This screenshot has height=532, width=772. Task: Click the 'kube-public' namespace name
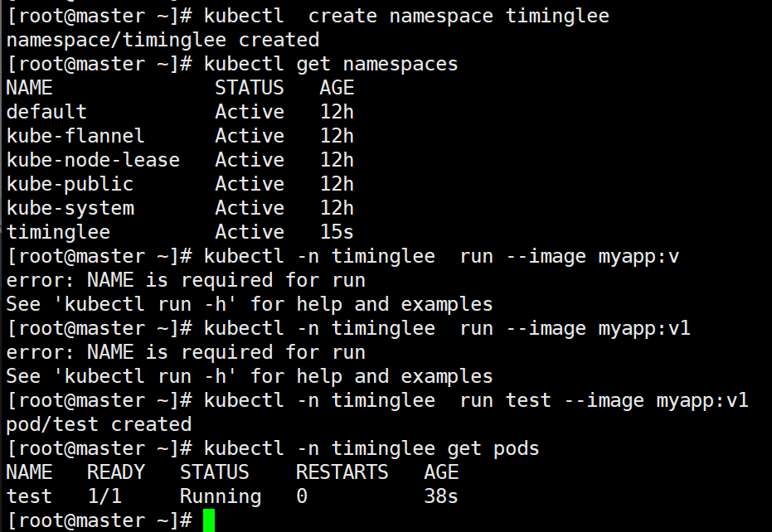(x=70, y=184)
